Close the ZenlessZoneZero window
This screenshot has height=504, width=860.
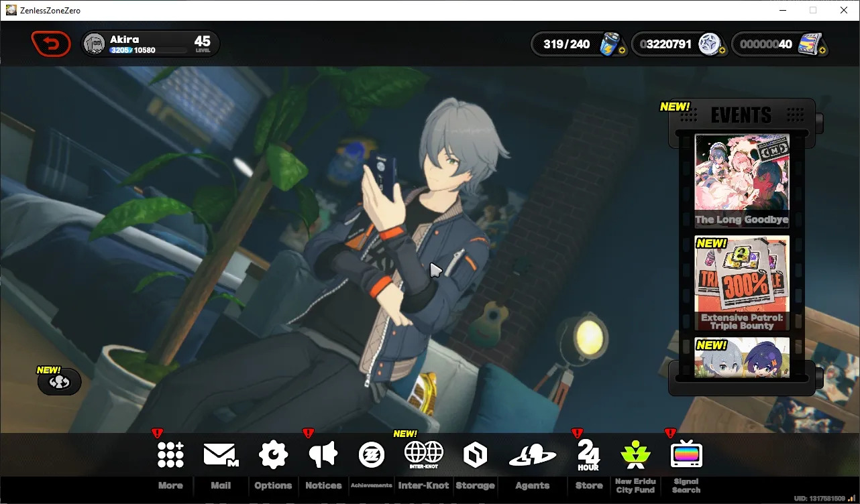(x=844, y=10)
